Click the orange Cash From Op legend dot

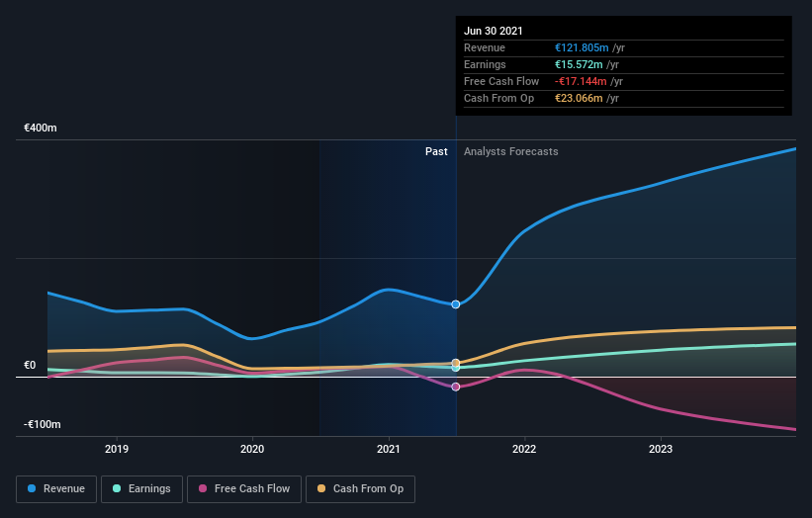321,488
